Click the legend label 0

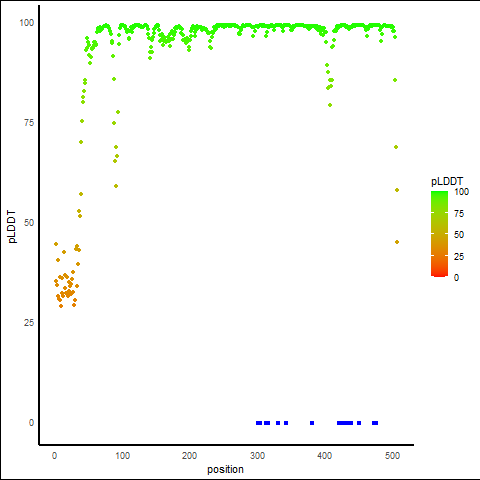pos(456,277)
